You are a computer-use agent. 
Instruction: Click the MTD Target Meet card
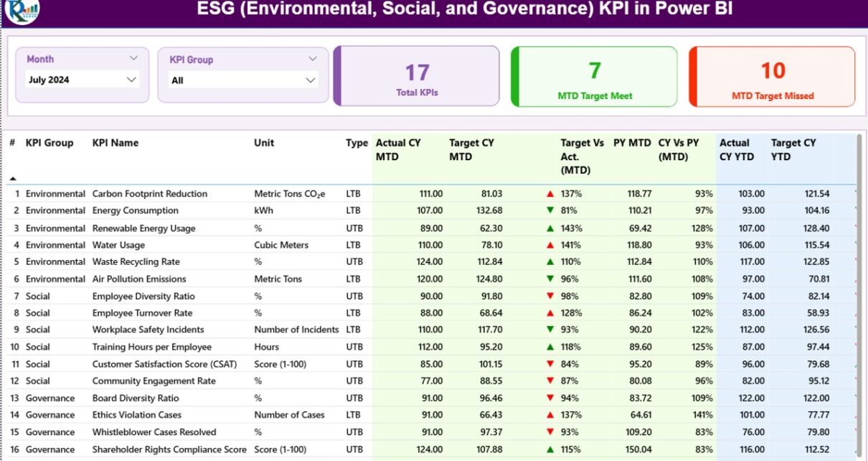595,77
